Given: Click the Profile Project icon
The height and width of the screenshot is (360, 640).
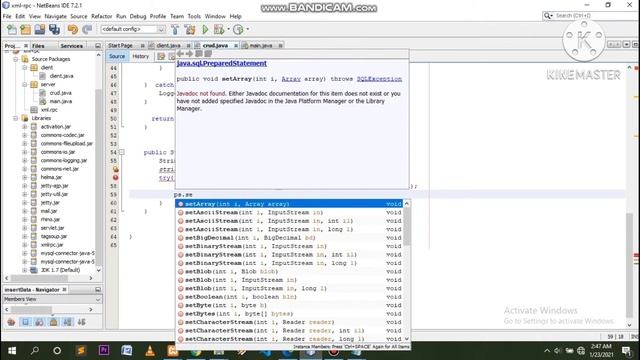Looking at the screenshot, I should 238,29.
